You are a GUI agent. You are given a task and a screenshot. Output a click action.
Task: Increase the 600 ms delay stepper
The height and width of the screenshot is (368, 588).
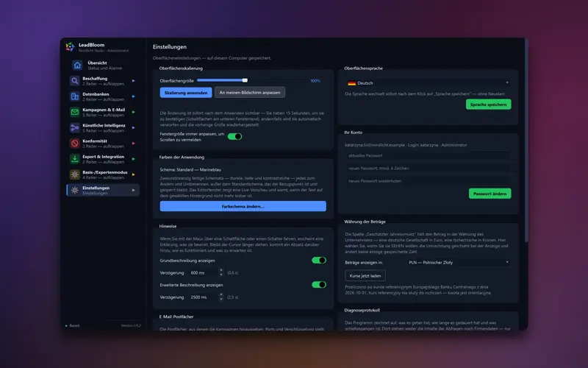point(221,270)
